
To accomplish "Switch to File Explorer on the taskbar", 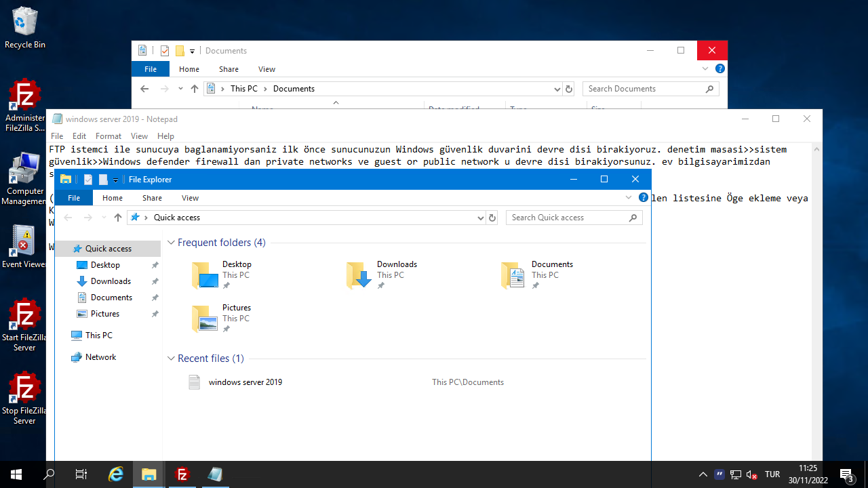I will click(149, 474).
